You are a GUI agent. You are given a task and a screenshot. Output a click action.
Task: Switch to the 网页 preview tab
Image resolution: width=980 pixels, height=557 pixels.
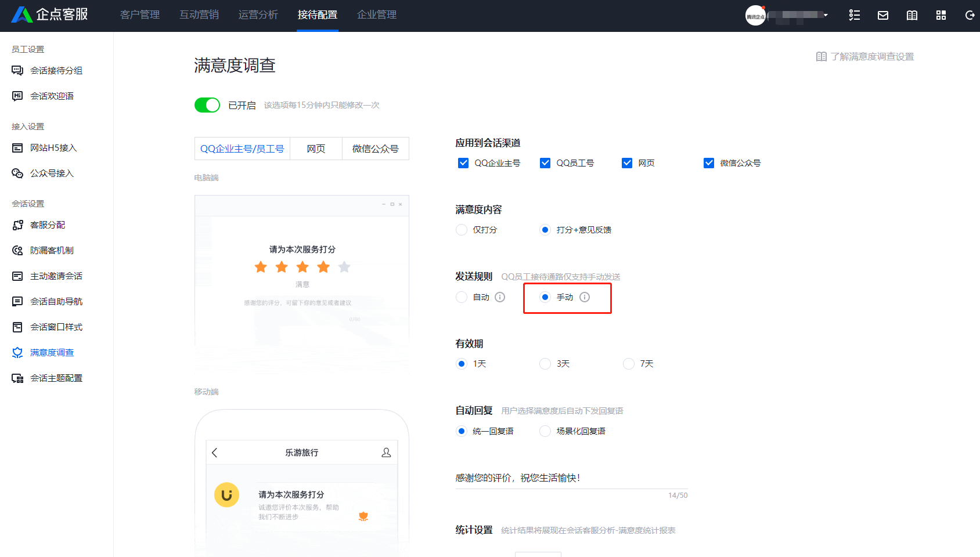coord(316,149)
